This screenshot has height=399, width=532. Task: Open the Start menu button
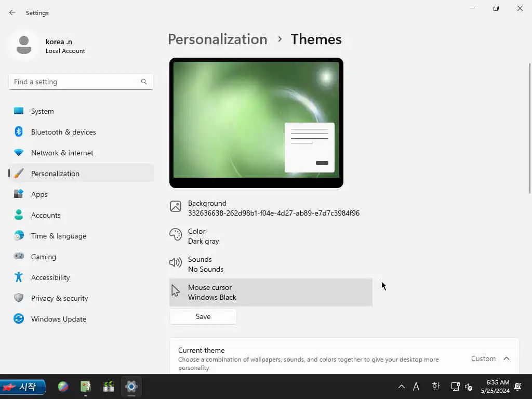tap(23, 387)
